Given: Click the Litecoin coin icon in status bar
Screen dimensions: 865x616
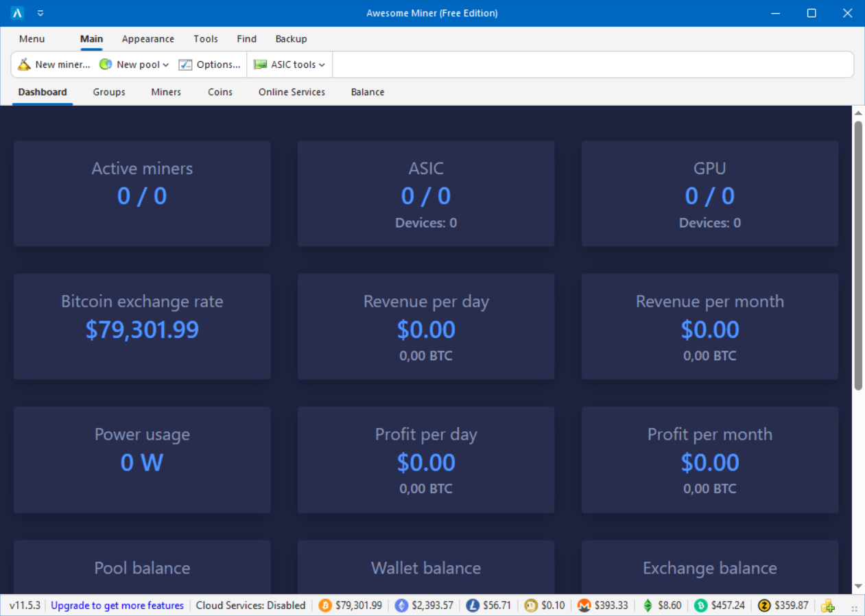Looking at the screenshot, I should click(473, 605).
